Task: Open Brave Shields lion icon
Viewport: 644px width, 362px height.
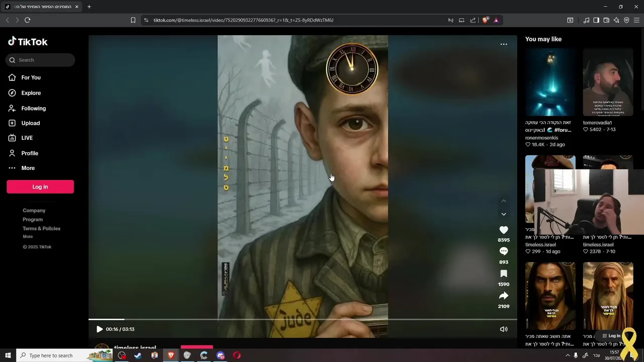Action: [x=485, y=20]
